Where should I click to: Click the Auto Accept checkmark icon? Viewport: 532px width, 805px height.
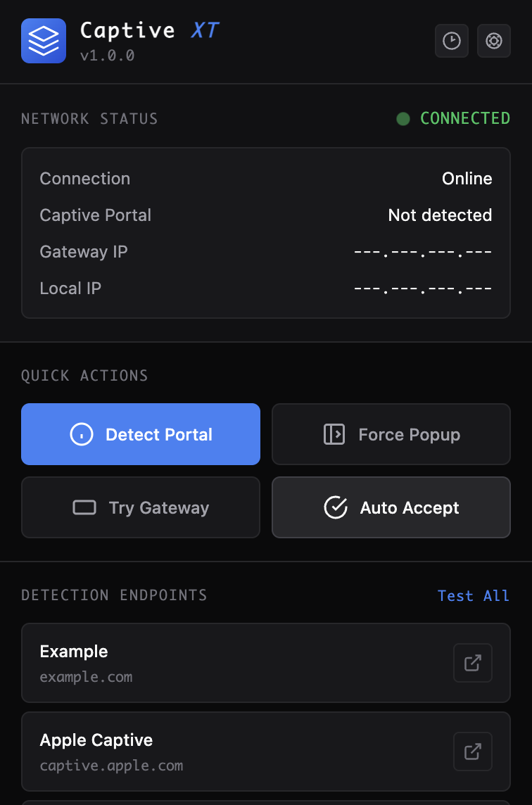[x=337, y=507]
